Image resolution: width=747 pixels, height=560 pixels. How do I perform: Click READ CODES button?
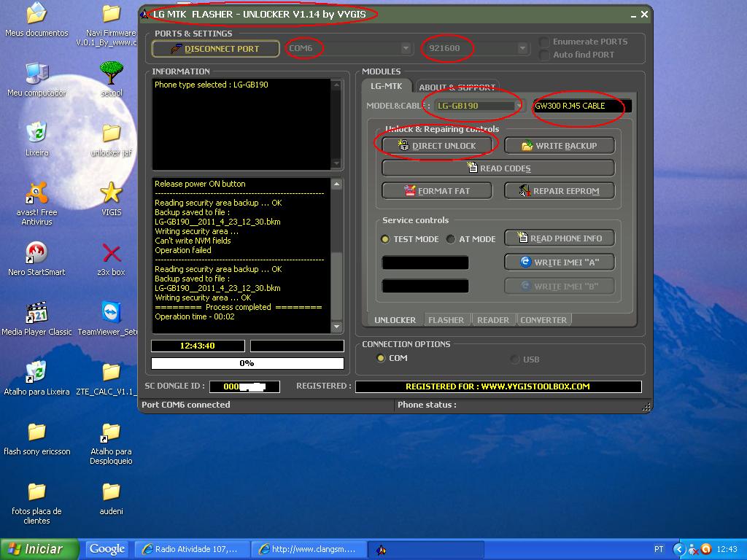point(498,168)
